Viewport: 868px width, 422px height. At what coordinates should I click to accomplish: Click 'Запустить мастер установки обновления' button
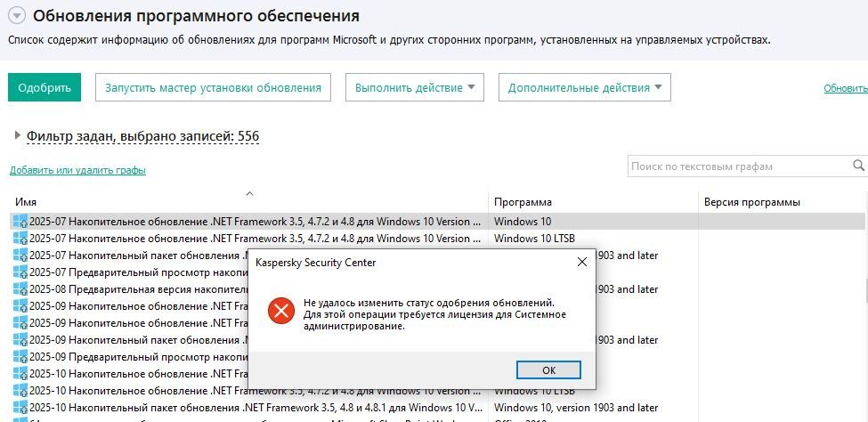(213, 87)
